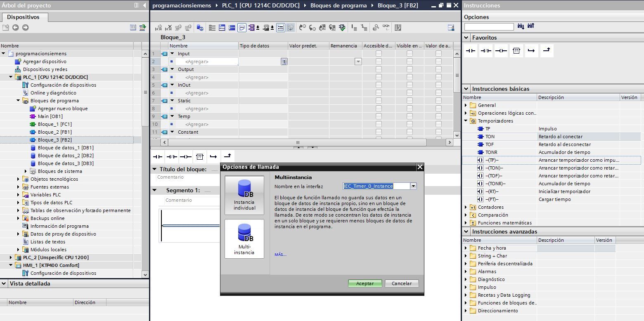Image resolution: width=644 pixels, height=321 pixels.
Task: Click the TON timer instruction icon
Action: [x=480, y=137]
